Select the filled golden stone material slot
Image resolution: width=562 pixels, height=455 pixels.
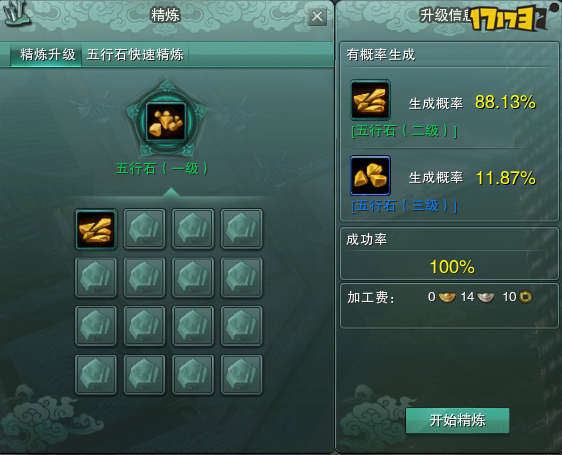pos(96,229)
